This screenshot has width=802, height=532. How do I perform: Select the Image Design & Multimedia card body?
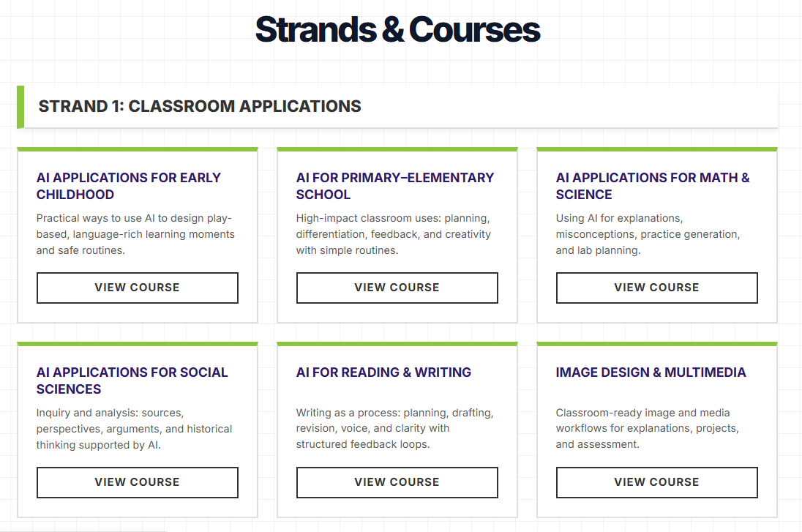click(x=656, y=428)
